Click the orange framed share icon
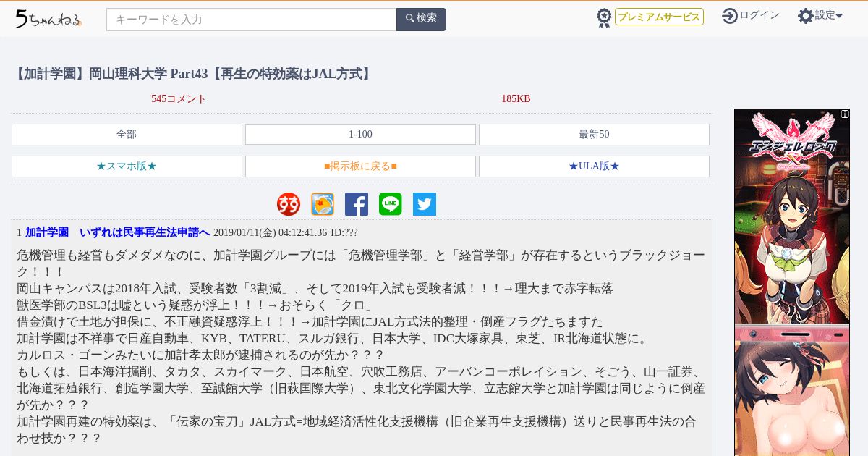Image resolution: width=868 pixels, height=456 pixels. coord(323,204)
